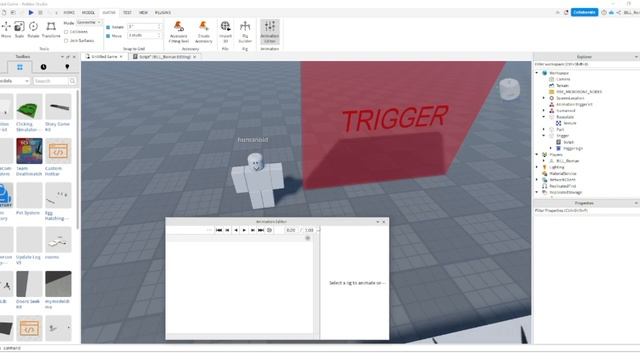
Task: Click the Explorer filter workspace field
Action: (x=586, y=64)
